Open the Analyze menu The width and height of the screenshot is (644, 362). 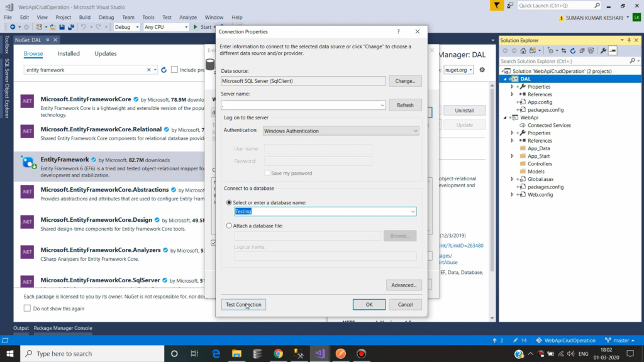(x=188, y=17)
